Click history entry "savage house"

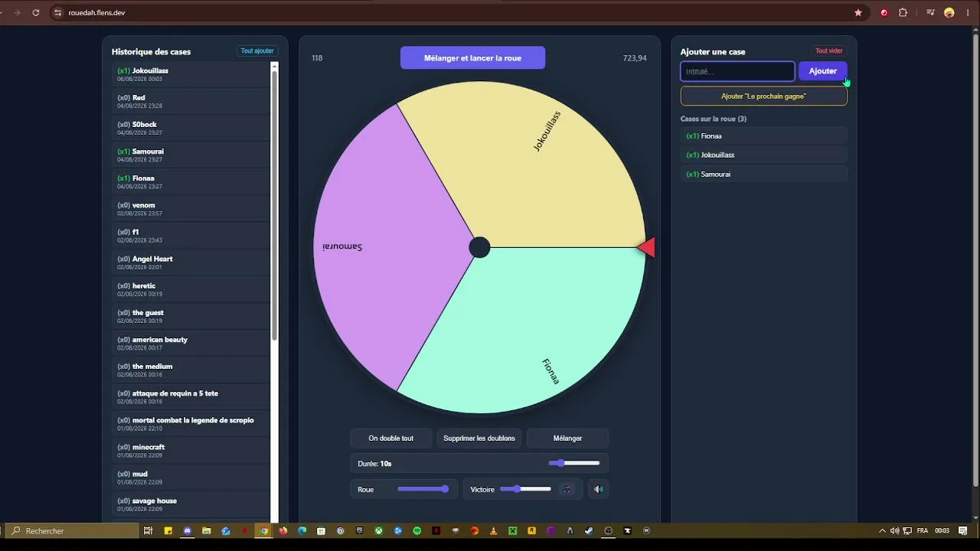tap(191, 504)
